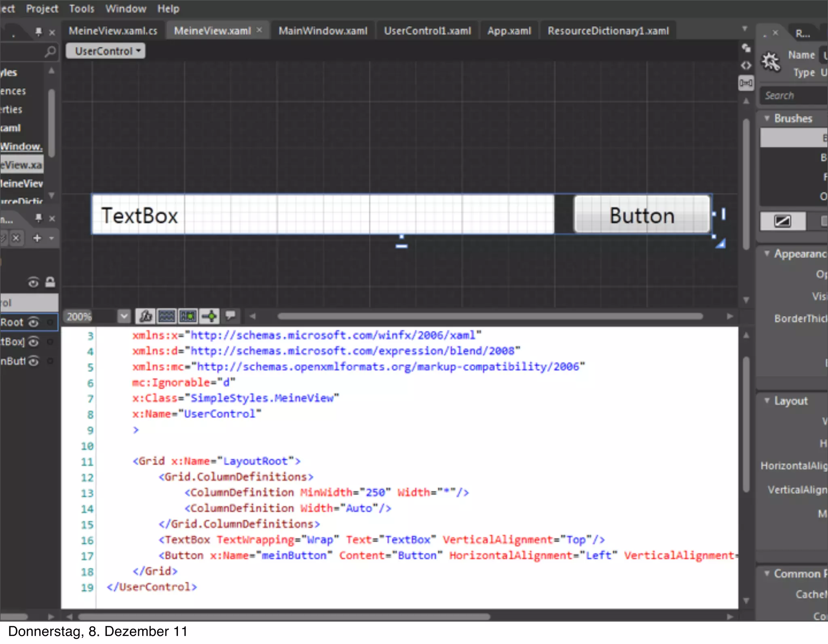Switch to App.xaml tab

tap(509, 31)
